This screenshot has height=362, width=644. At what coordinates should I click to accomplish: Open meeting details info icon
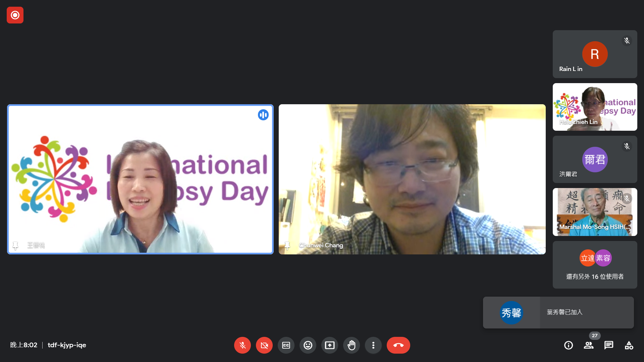[x=568, y=345]
